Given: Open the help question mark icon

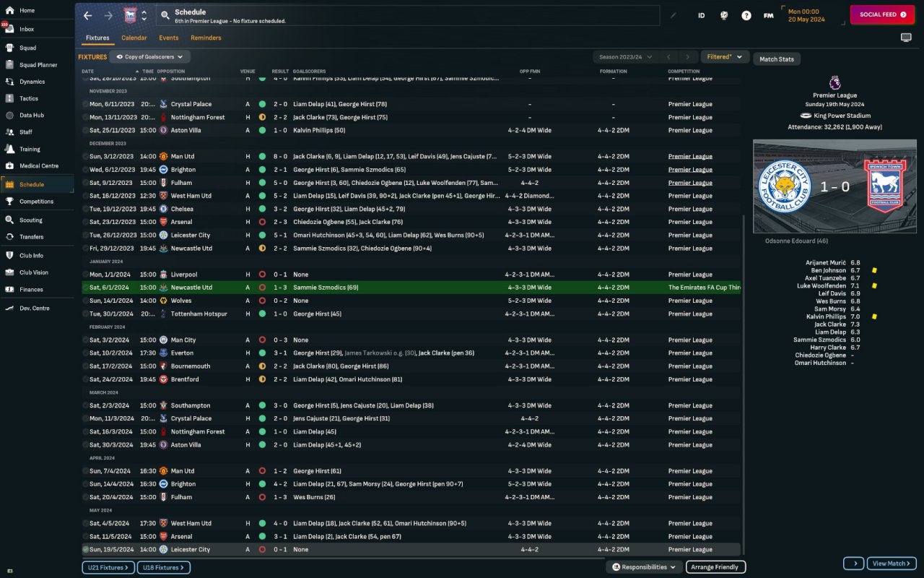Looking at the screenshot, I should point(746,15).
